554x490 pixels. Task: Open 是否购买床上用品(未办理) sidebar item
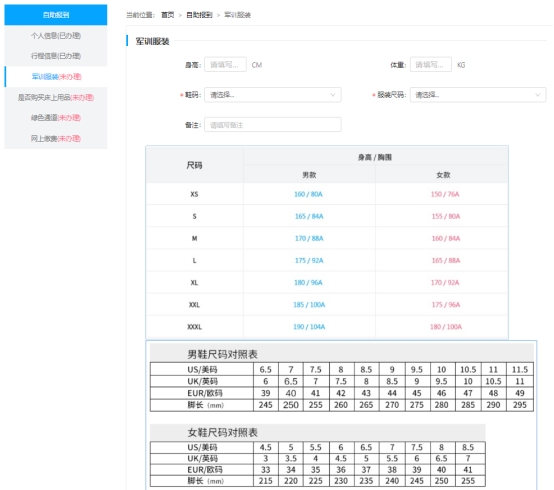pos(56,98)
